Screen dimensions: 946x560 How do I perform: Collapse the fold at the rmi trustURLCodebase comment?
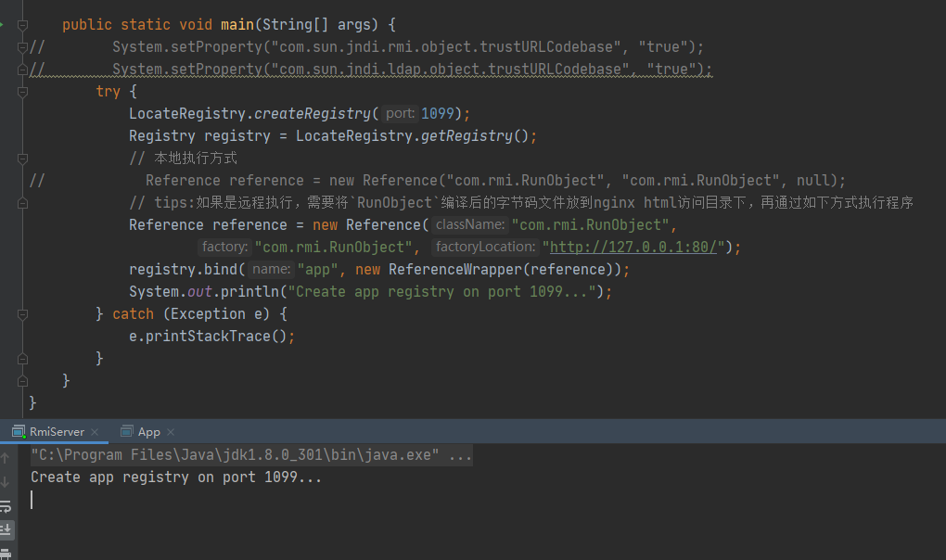(22, 47)
